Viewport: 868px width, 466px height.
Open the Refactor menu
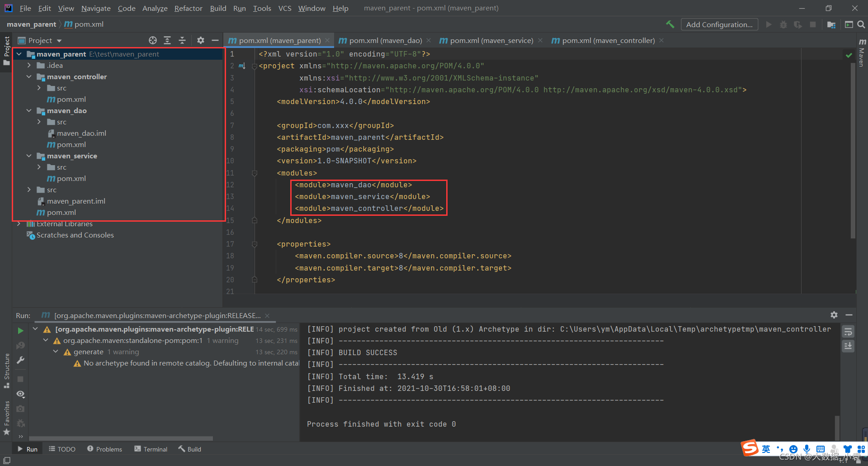click(189, 8)
